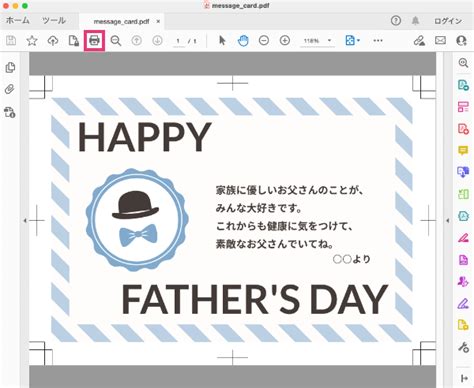Click the Save file icon
This screenshot has width=474, height=388.
coord(11,41)
